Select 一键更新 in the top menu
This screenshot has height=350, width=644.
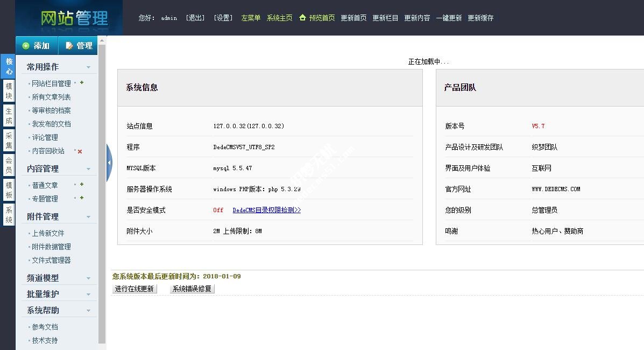(x=449, y=18)
